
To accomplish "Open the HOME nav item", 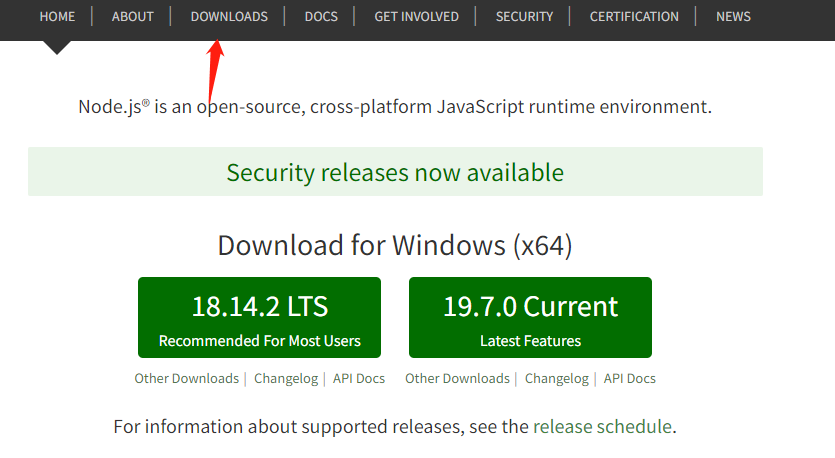I will (x=57, y=17).
